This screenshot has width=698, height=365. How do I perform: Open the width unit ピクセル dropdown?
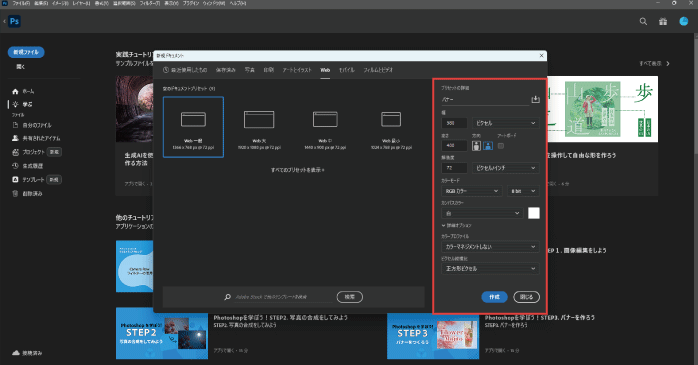pos(505,123)
